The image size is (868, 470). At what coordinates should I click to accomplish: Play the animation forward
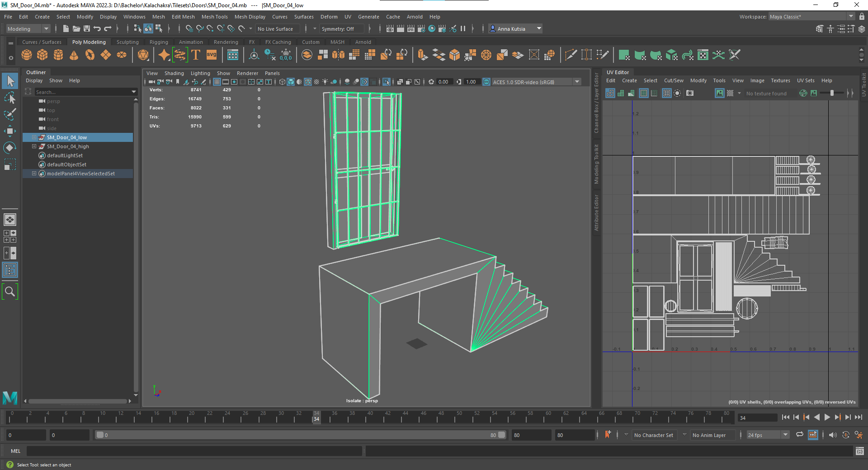pos(827,417)
